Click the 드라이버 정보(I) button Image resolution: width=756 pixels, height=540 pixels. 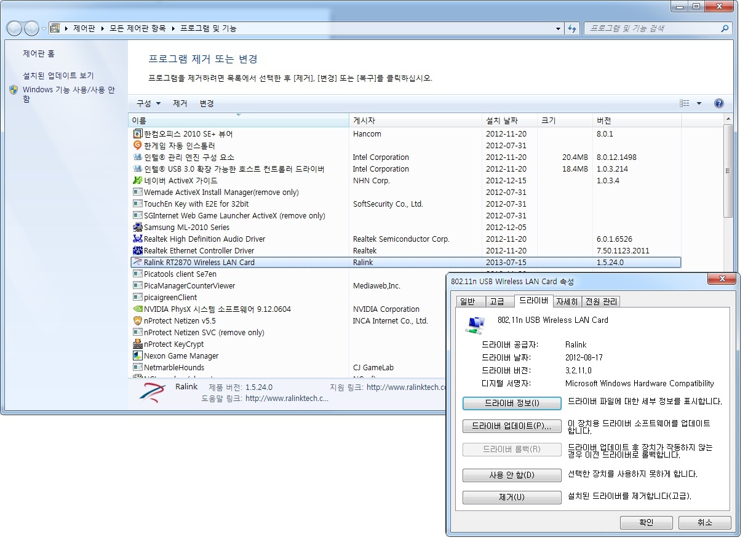pos(512,403)
